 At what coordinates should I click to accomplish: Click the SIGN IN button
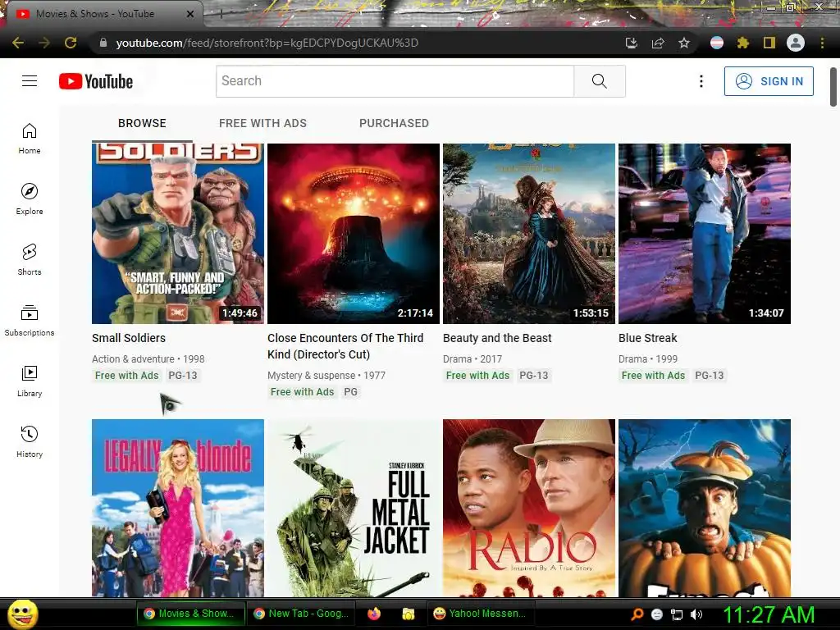point(769,81)
